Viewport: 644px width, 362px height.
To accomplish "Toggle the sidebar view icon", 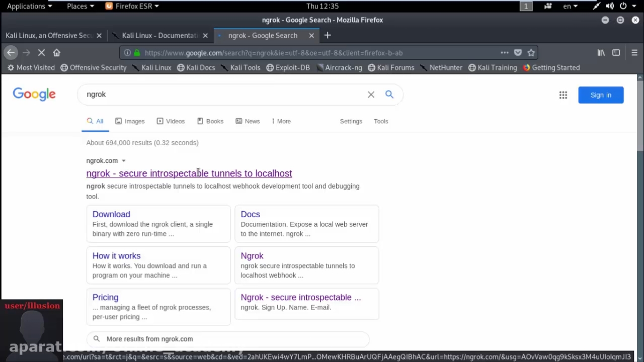I will pyautogui.click(x=616, y=53).
